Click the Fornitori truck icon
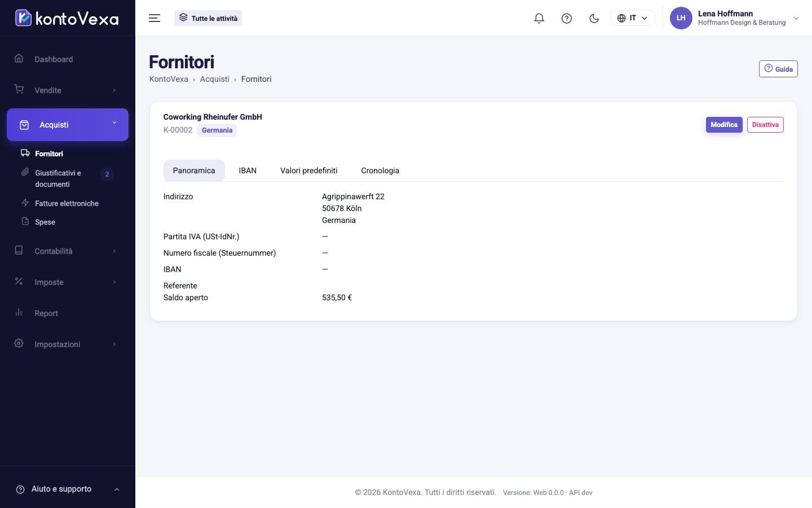Image resolution: width=812 pixels, height=508 pixels. pyautogui.click(x=25, y=153)
